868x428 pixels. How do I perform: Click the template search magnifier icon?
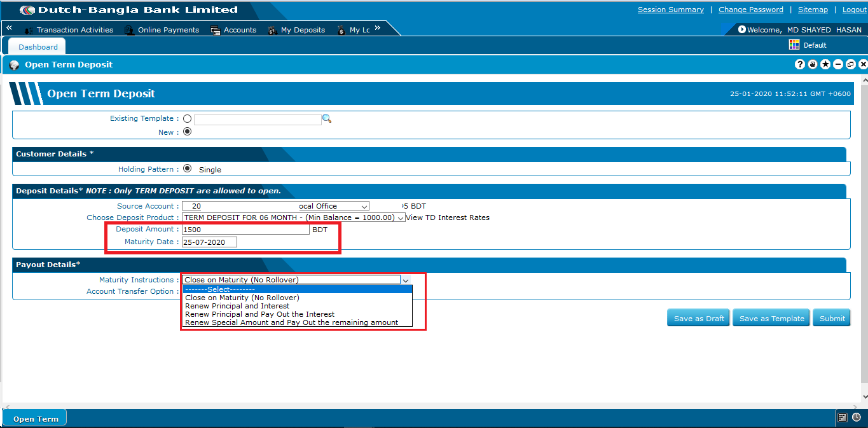coord(327,119)
